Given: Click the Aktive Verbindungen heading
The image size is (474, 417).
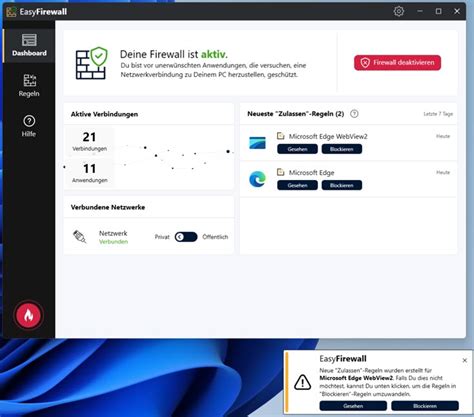Looking at the screenshot, I should click(x=104, y=114).
